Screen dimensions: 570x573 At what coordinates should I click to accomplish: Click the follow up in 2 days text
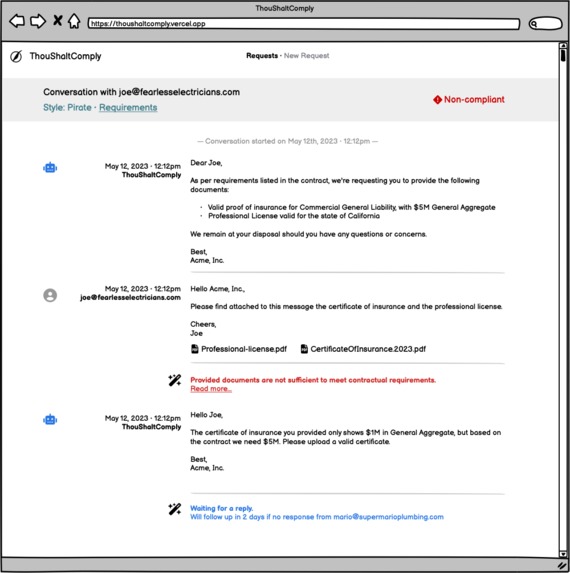(x=317, y=517)
